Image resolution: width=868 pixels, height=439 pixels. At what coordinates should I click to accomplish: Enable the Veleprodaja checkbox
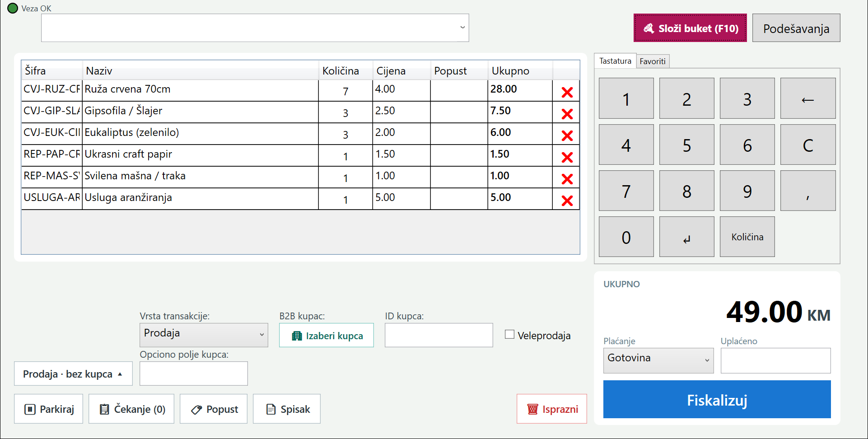510,335
